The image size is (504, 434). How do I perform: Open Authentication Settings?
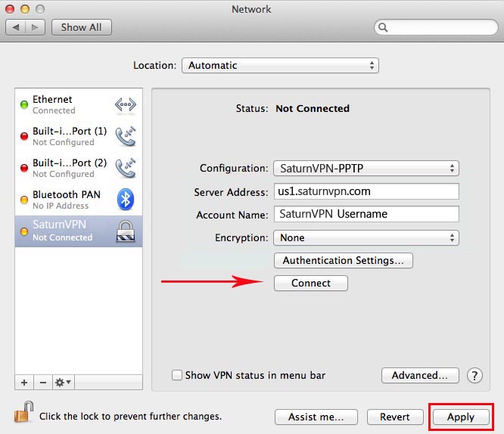point(344,260)
